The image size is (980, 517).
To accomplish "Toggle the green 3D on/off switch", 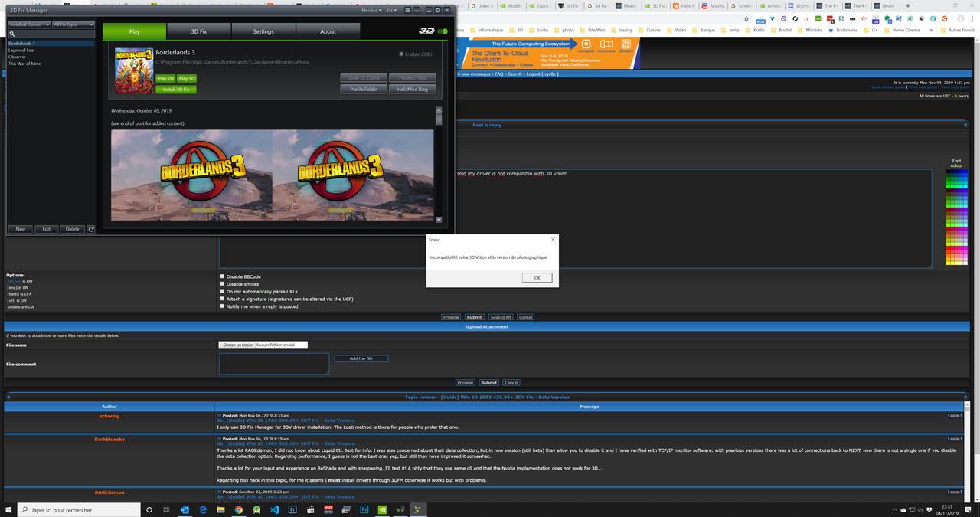I will click(x=443, y=31).
